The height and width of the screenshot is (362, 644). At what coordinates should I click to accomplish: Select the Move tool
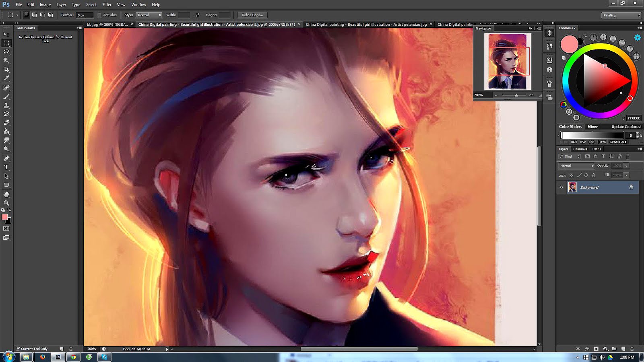[x=6, y=35]
